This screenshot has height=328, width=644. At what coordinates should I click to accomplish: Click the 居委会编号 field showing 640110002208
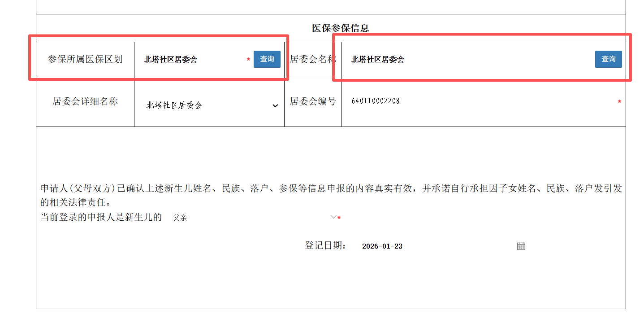(480, 101)
